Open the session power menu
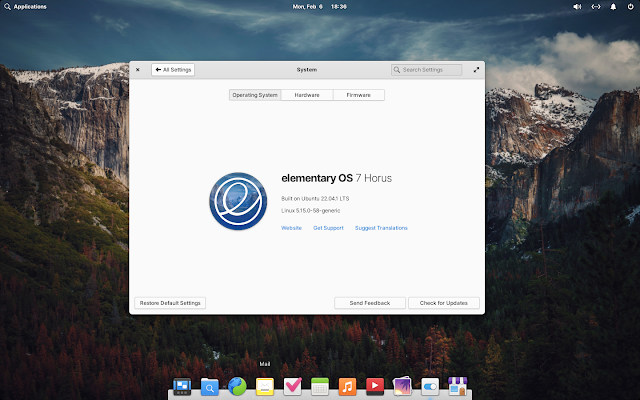The height and width of the screenshot is (400, 640). click(x=631, y=7)
